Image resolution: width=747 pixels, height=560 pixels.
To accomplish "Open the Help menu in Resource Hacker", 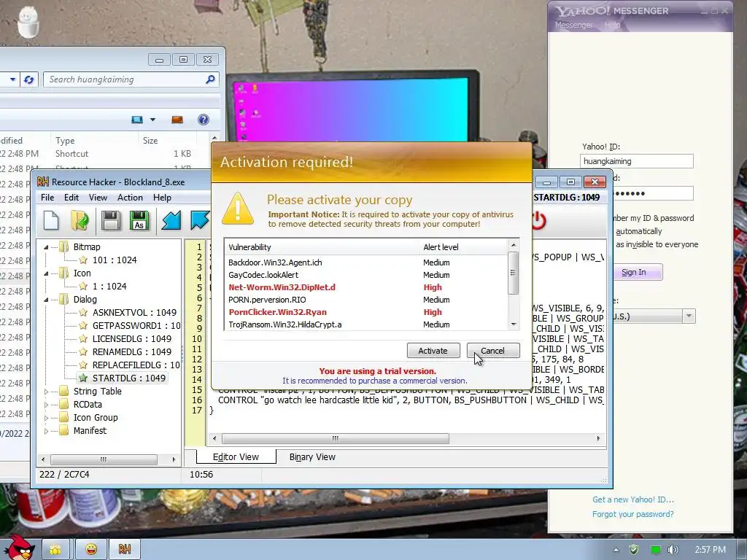I will pos(162,198).
